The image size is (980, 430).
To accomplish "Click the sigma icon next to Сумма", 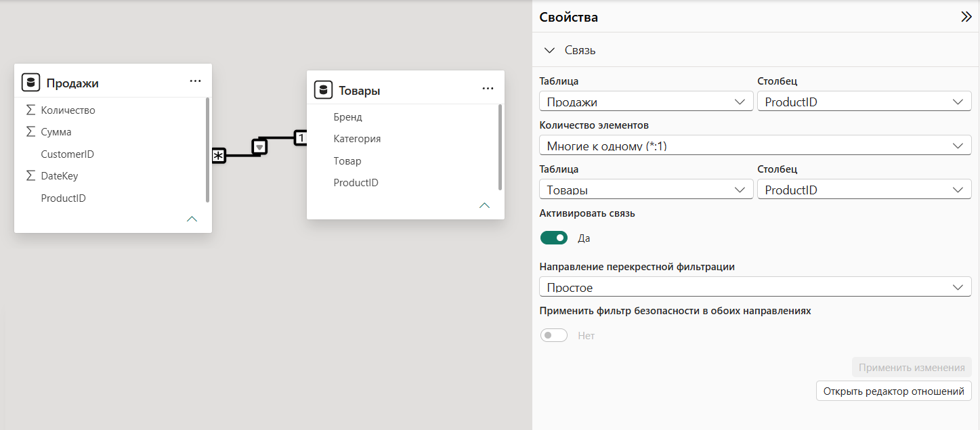I will point(30,132).
